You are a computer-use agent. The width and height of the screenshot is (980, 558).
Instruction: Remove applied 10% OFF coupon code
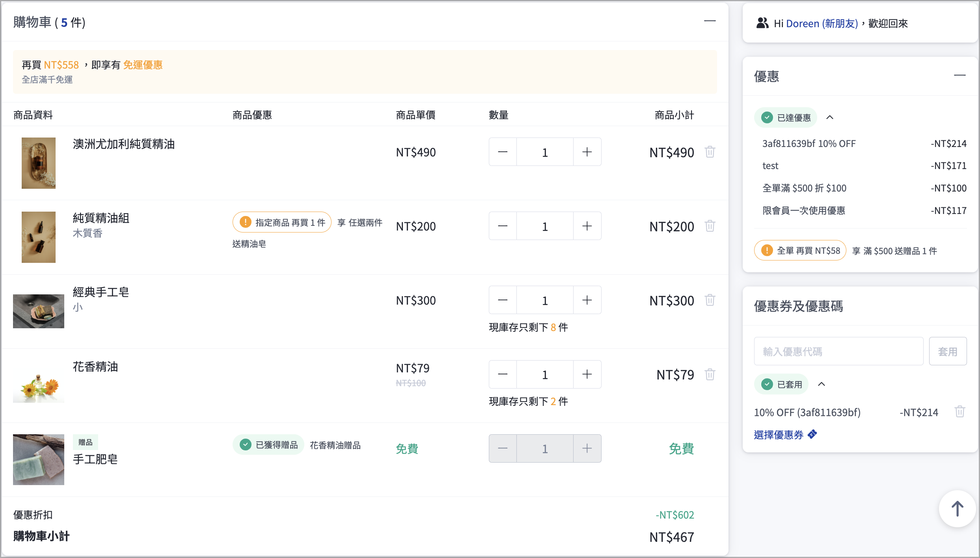tap(960, 412)
